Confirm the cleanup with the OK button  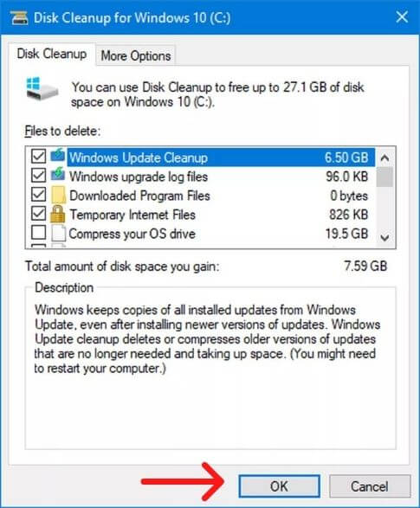pyautogui.click(x=279, y=486)
